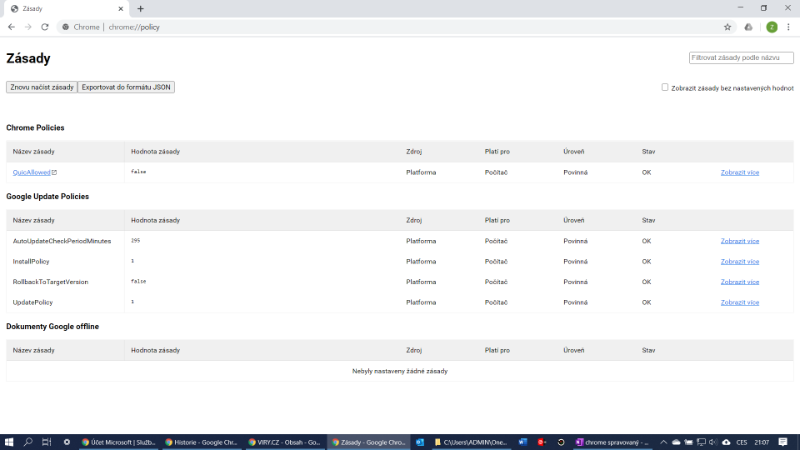Click the AutoUpdateCheckPeriodMinutes policy name
Image resolution: width=800 pixels, height=450 pixels.
pyautogui.click(x=62, y=241)
